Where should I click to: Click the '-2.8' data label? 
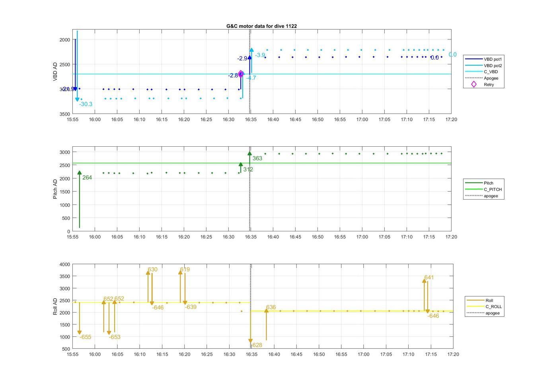(x=233, y=76)
